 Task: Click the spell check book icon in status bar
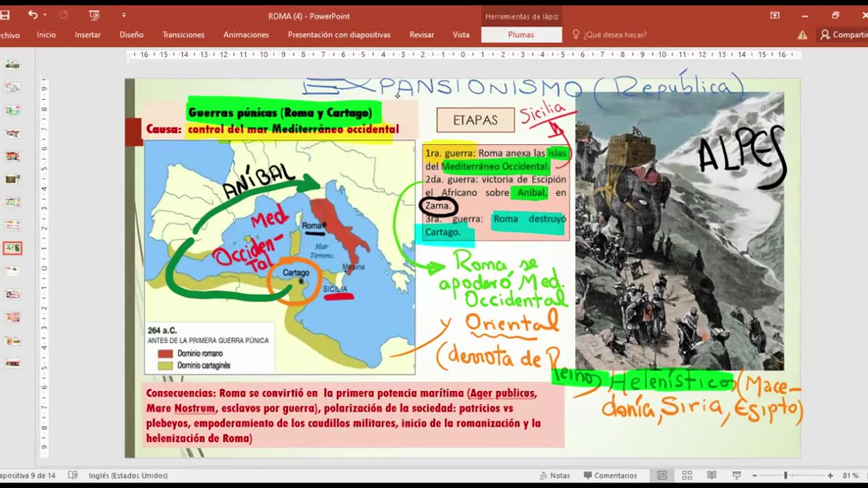pos(73,476)
